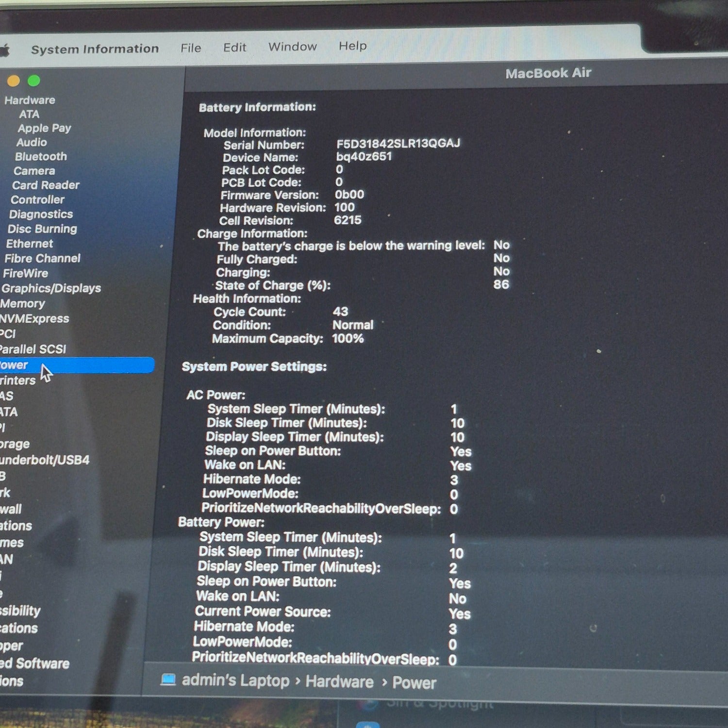Viewport: 728px width, 728px height.
Task: Select NVMExpress in the sidebar
Action: (34, 319)
